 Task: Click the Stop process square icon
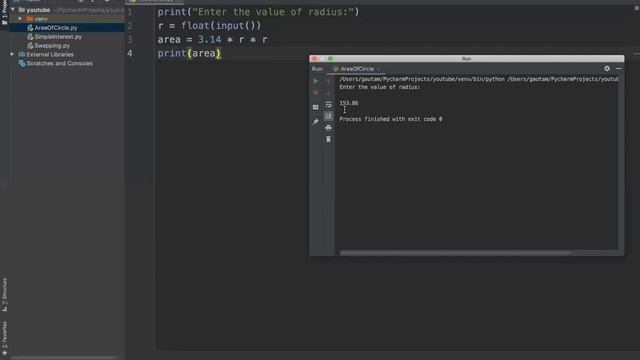click(316, 93)
